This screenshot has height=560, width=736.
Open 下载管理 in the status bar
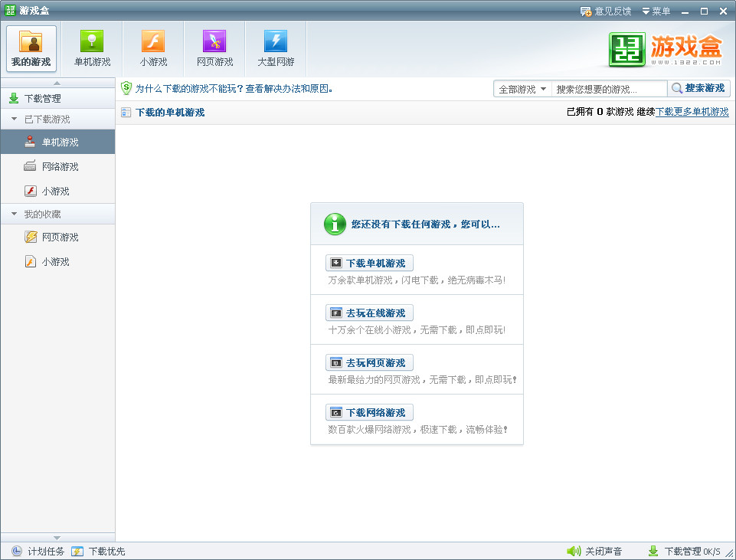pyautogui.click(x=684, y=551)
